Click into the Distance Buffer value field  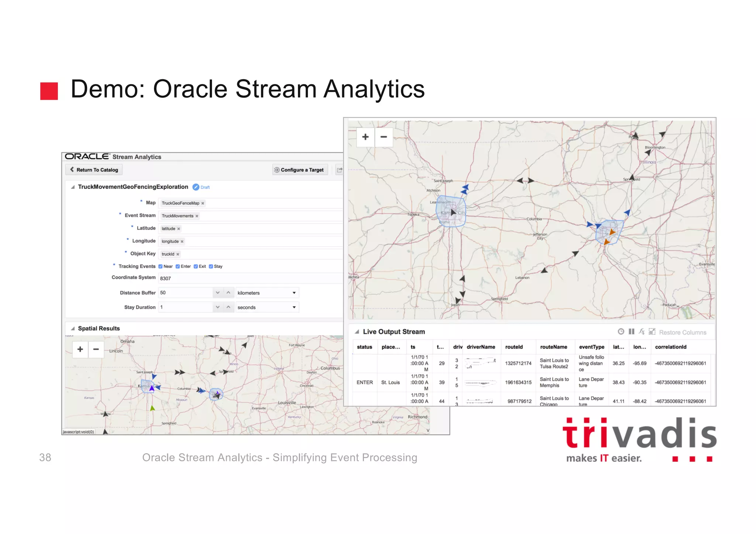pyautogui.click(x=185, y=293)
